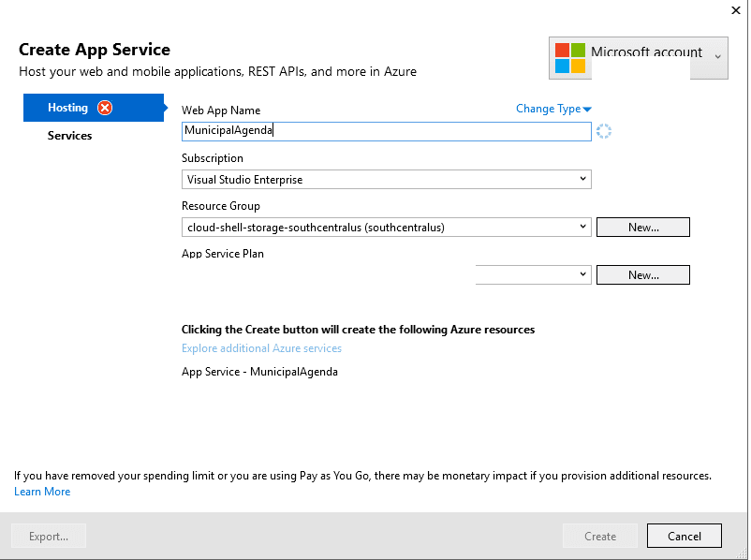Click the red error icon on Hosting
This screenshot has width=751, height=560.
[105, 108]
